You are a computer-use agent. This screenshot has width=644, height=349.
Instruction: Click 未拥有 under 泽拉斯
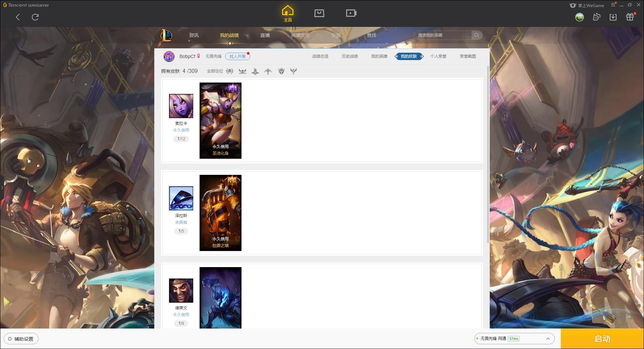(181, 222)
